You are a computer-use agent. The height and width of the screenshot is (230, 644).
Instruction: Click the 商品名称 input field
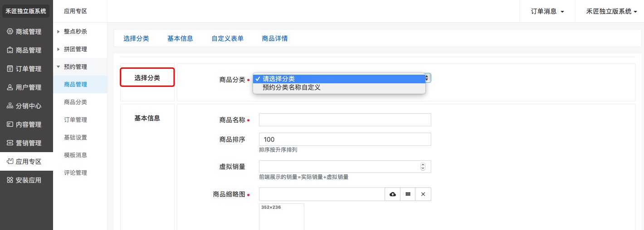(345, 120)
